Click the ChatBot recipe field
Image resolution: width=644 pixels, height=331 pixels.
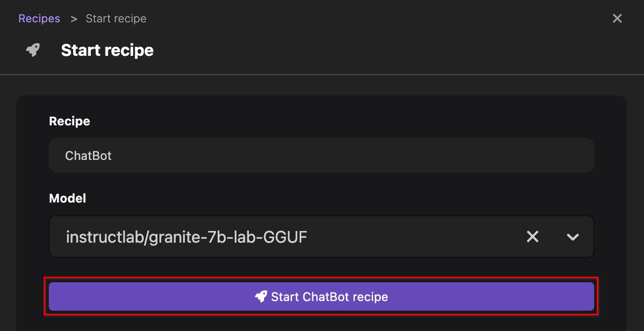[321, 155]
